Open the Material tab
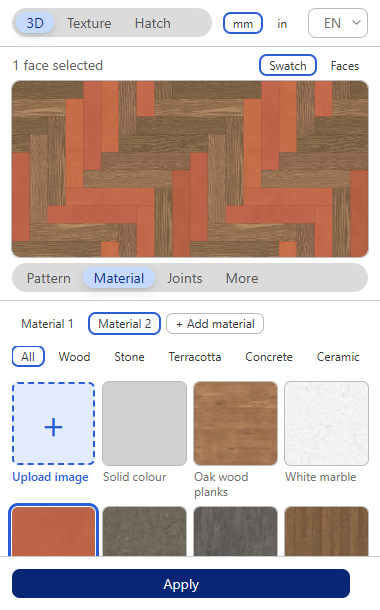The width and height of the screenshot is (380, 610). [119, 278]
